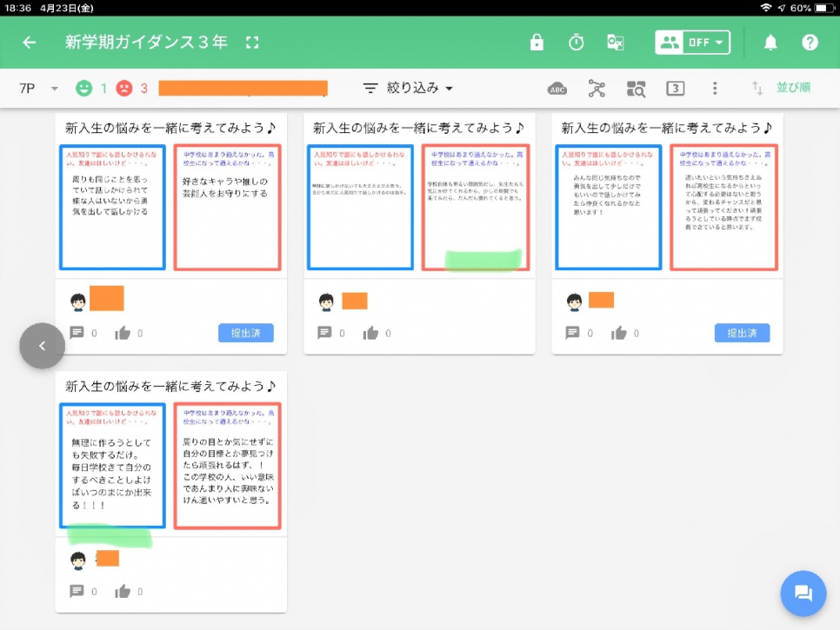Image resolution: width=840 pixels, height=630 pixels.
Task: Open the three-dot more options menu
Action: [715, 88]
